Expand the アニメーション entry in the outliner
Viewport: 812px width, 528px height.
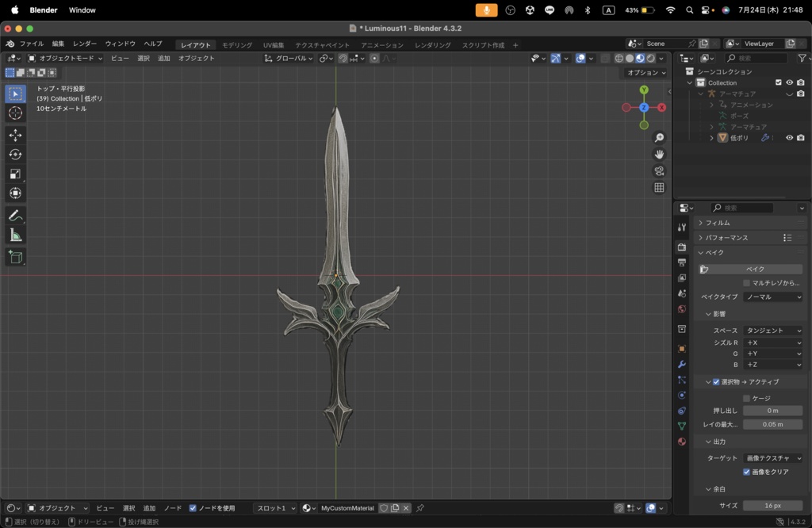(712, 105)
